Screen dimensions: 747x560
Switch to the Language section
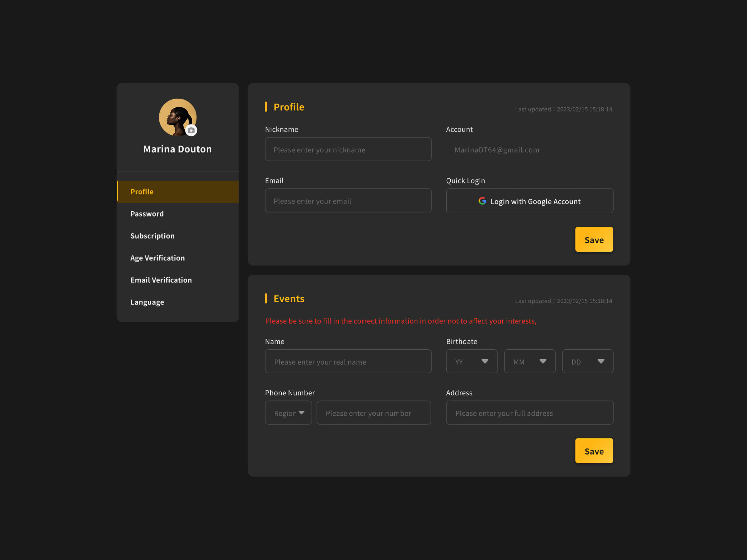coord(147,302)
